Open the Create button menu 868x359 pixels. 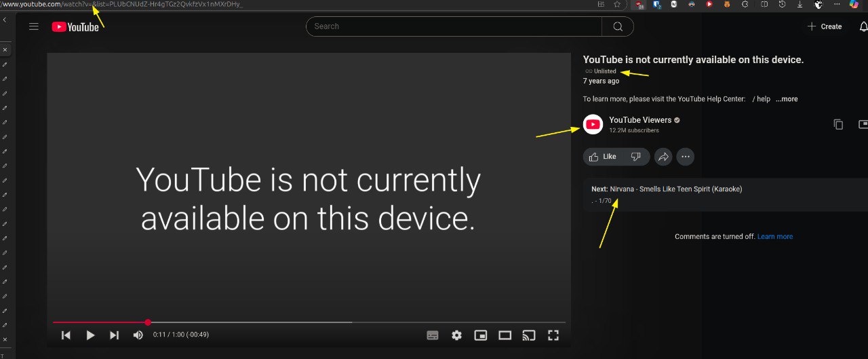[x=825, y=26]
